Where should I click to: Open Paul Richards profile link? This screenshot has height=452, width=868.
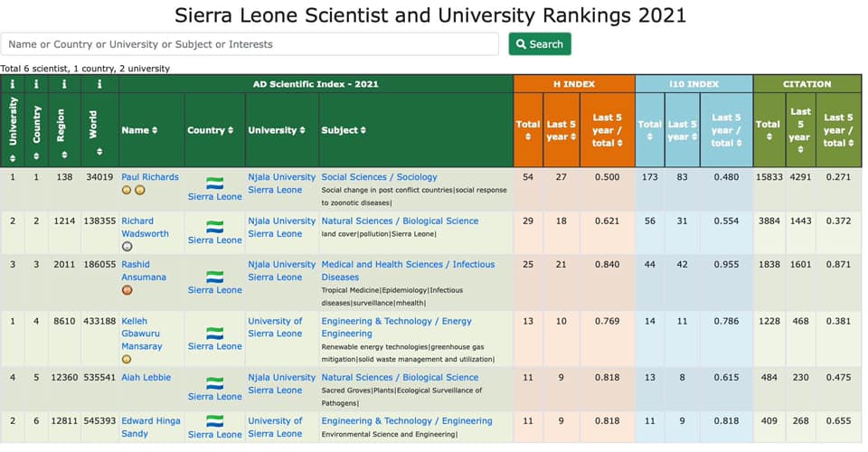(x=150, y=177)
